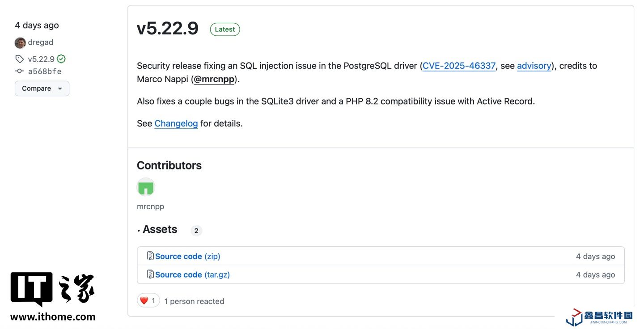Open the CVE-2025-46337 link
Image resolution: width=644 pixels, height=329 pixels.
[x=459, y=66]
